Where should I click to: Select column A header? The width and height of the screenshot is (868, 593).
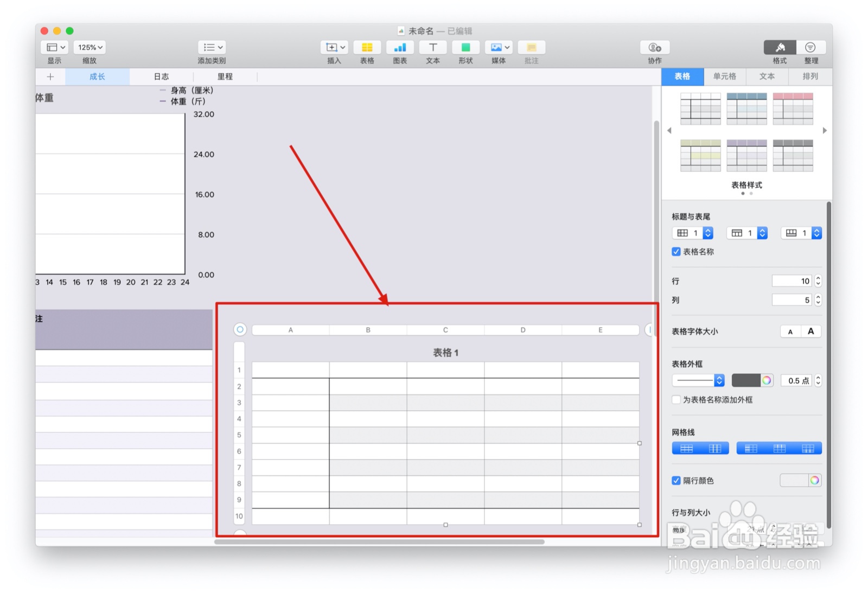(291, 330)
